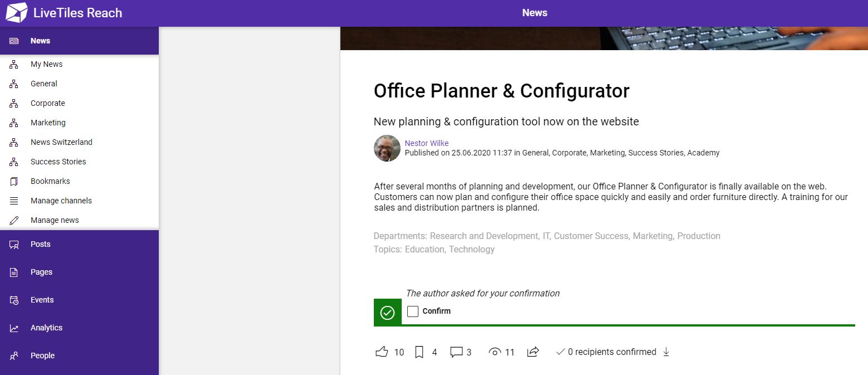The width and height of the screenshot is (868, 375).
Task: Click Nestor Wilke's avatar photo
Action: [387, 148]
